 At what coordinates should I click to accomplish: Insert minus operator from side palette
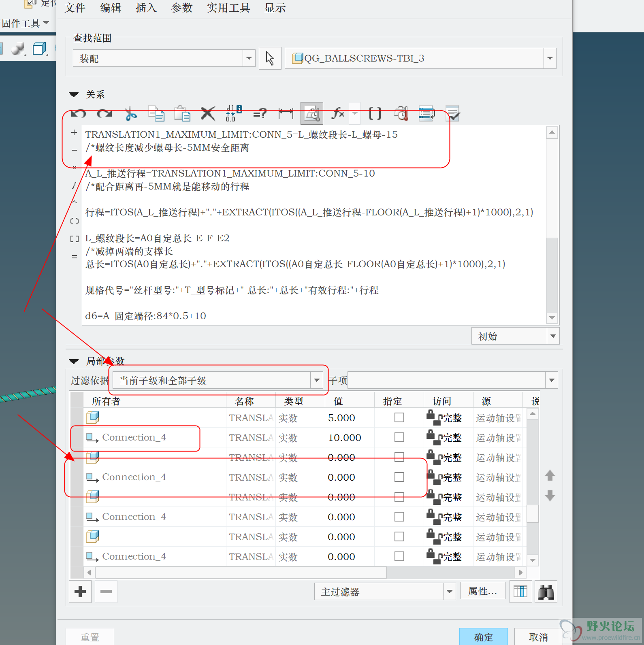pyautogui.click(x=74, y=150)
